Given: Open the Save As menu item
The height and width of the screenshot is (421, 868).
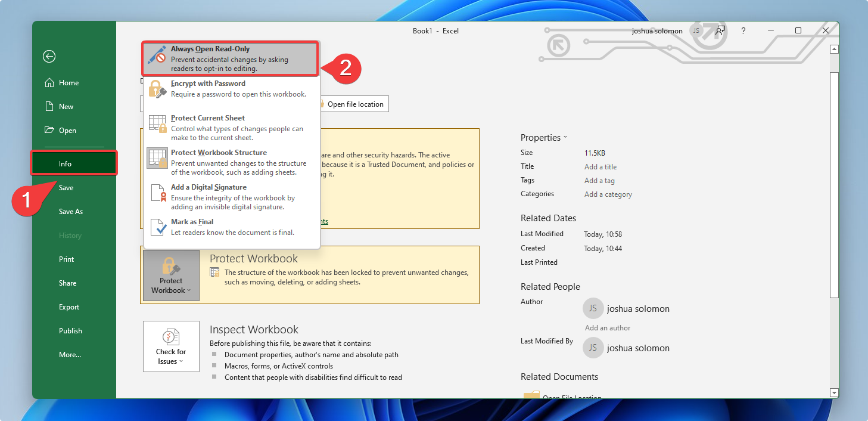Looking at the screenshot, I should click(x=70, y=212).
